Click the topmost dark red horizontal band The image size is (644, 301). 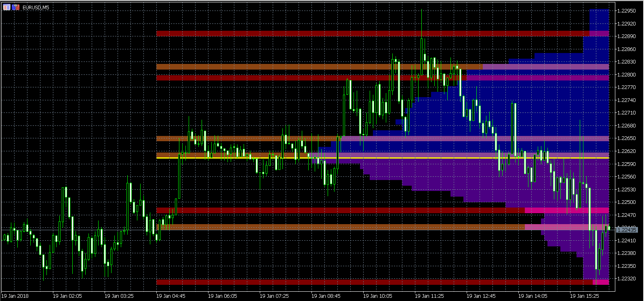(364, 34)
